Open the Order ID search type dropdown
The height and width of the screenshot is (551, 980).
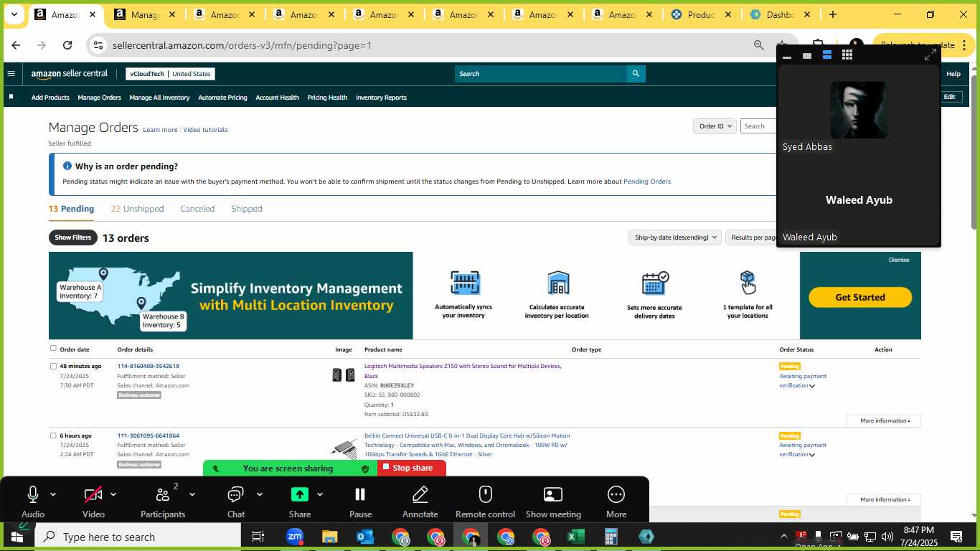715,126
